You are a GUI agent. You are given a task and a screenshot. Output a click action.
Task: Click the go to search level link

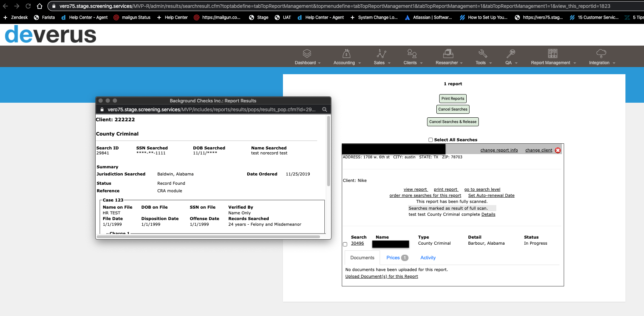pyautogui.click(x=482, y=189)
